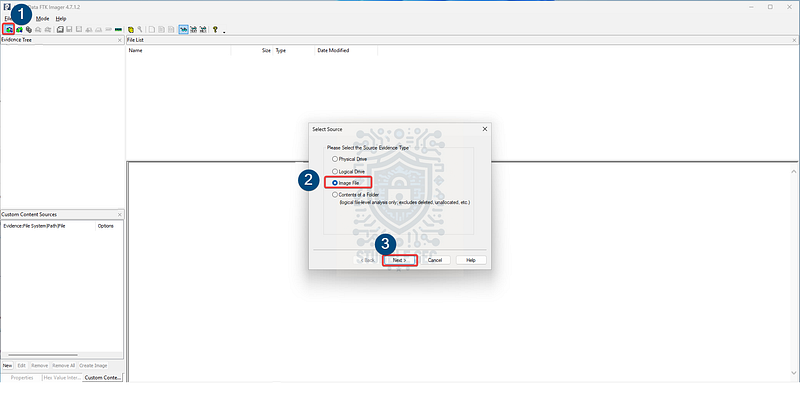The image size is (800, 395).
Task: Select Contents of a Folder option
Action: pyautogui.click(x=335, y=194)
